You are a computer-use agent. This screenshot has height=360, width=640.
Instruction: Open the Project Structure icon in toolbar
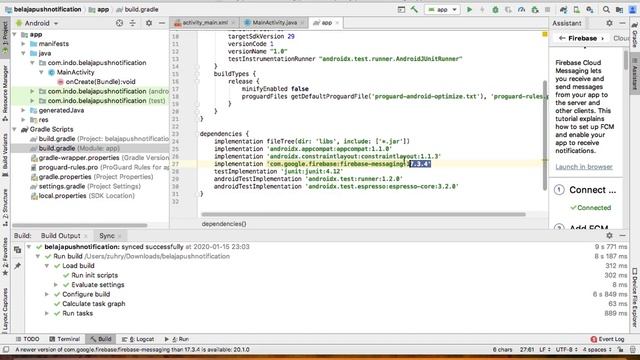[619, 9]
